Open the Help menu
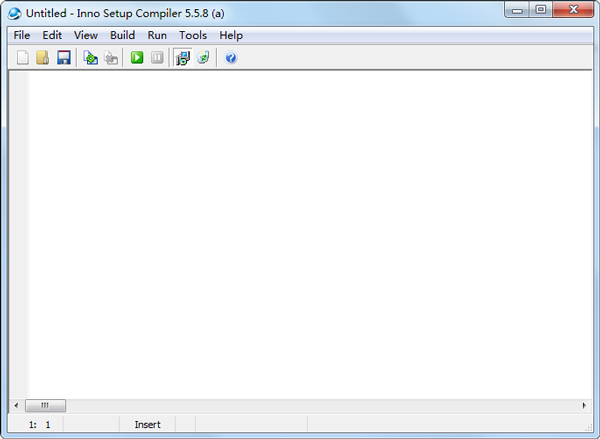Viewport: 600px width, 439px height. [231, 35]
